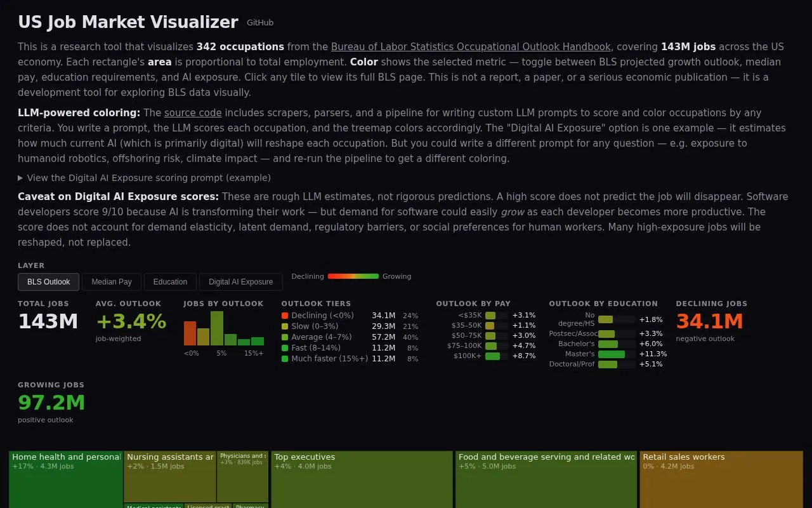Click the Slow (0–3%) tier color swatch
The image size is (812, 508).
[285, 326]
